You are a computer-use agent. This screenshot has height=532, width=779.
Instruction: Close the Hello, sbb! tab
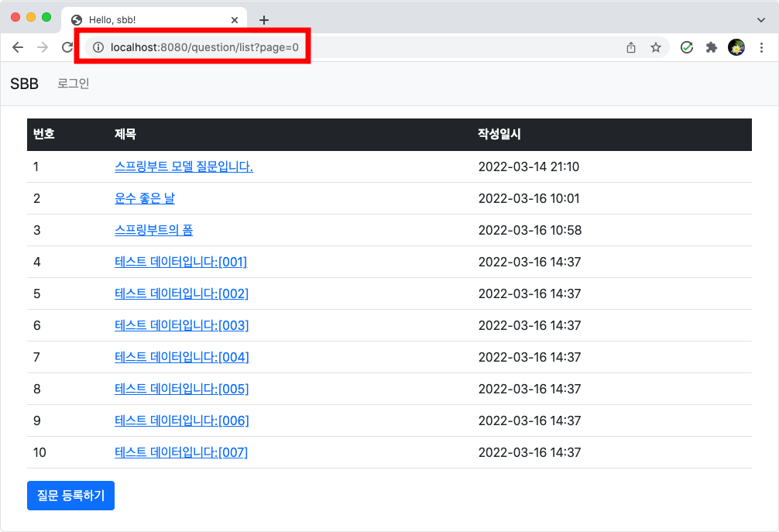[x=235, y=20]
